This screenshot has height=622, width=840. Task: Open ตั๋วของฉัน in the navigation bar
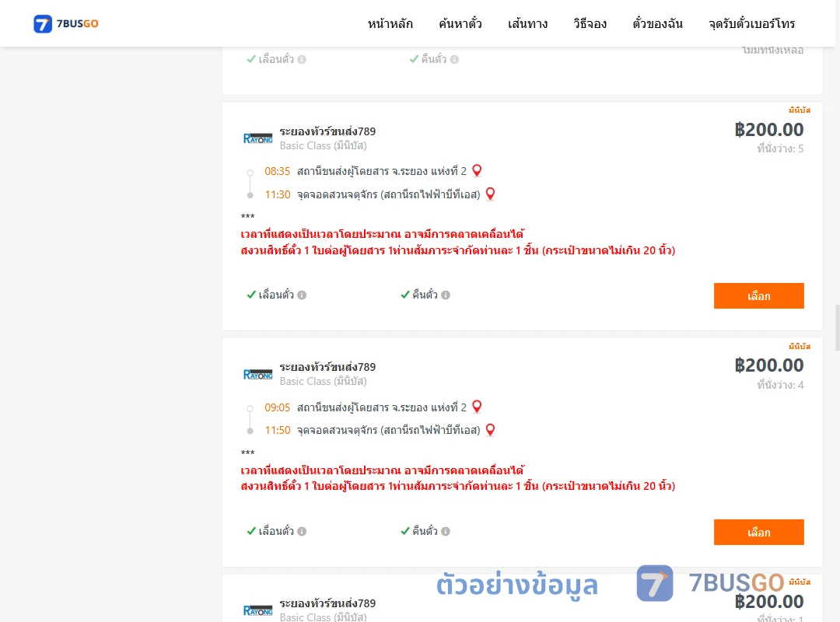pyautogui.click(x=657, y=23)
